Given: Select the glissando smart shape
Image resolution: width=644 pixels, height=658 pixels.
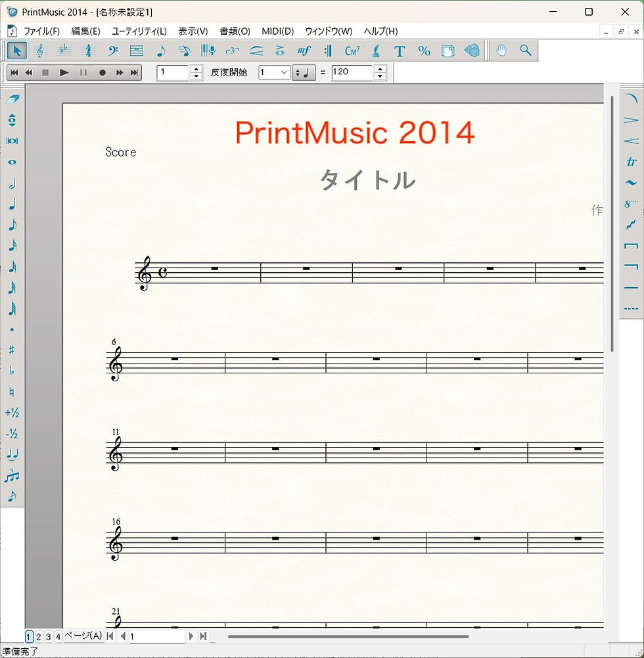Looking at the screenshot, I should [x=631, y=225].
